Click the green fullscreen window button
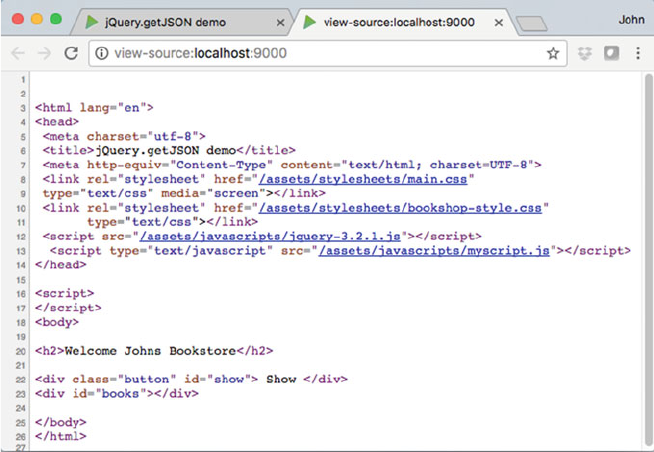This screenshot has width=654, height=452. pos(56,19)
